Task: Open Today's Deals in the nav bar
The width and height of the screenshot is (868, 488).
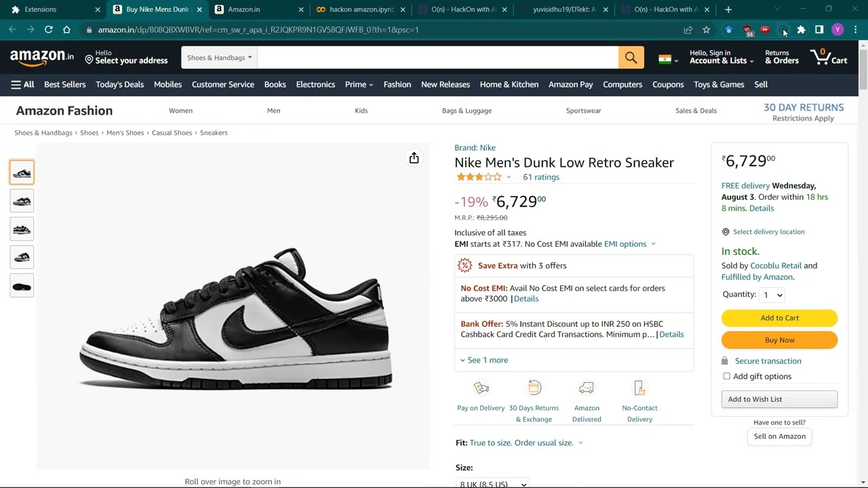Action: (119, 85)
